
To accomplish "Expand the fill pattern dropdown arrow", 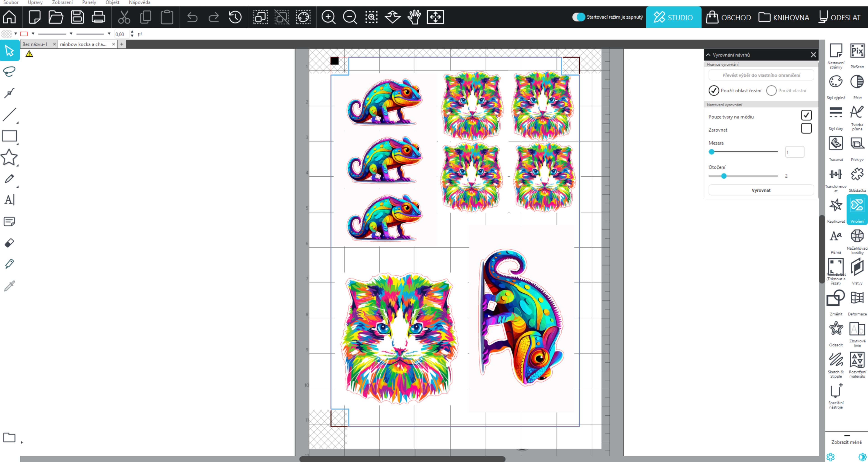I will click(15, 34).
